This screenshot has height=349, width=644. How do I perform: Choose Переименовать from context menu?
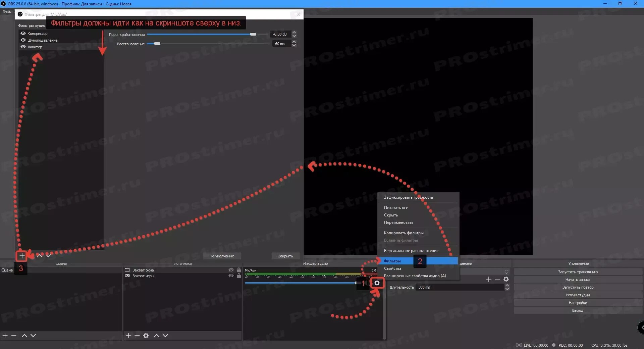pyautogui.click(x=418, y=222)
